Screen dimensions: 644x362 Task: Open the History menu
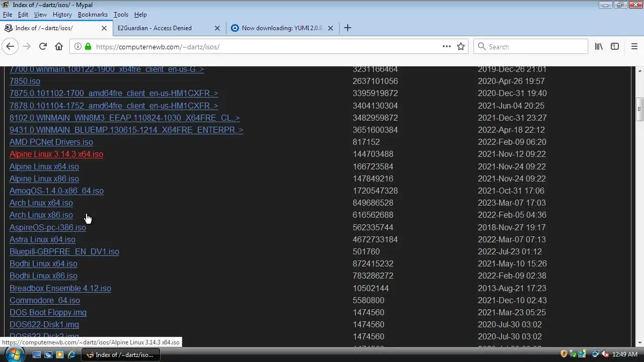click(x=62, y=15)
